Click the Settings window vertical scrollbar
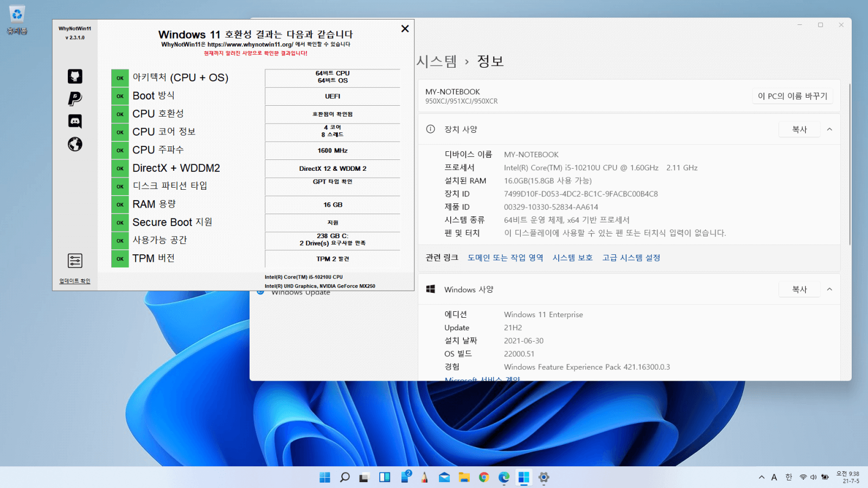This screenshot has height=488, width=868. [850, 164]
